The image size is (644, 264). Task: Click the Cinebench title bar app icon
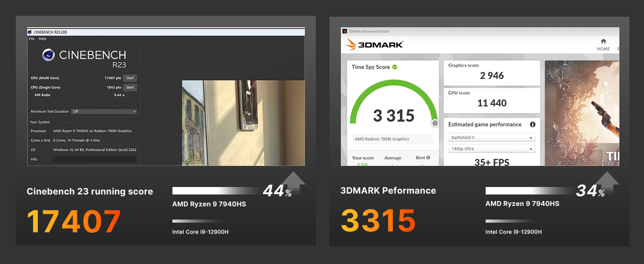29,32
